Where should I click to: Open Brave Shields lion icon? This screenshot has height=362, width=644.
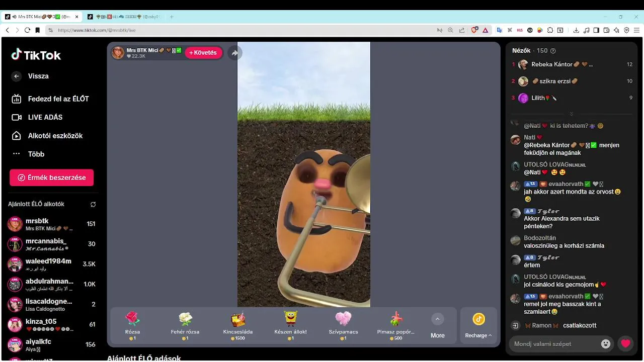point(474,30)
